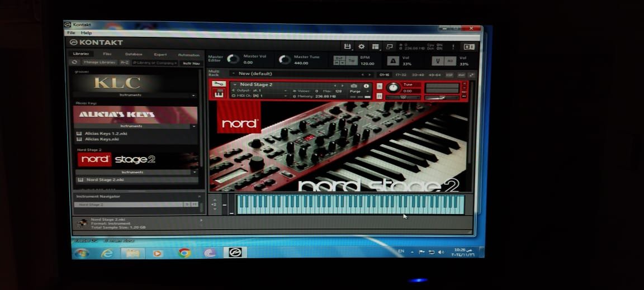Click the instrument pan slider
Image resolution: width=644 pixels, height=290 pixels.
tap(402, 97)
